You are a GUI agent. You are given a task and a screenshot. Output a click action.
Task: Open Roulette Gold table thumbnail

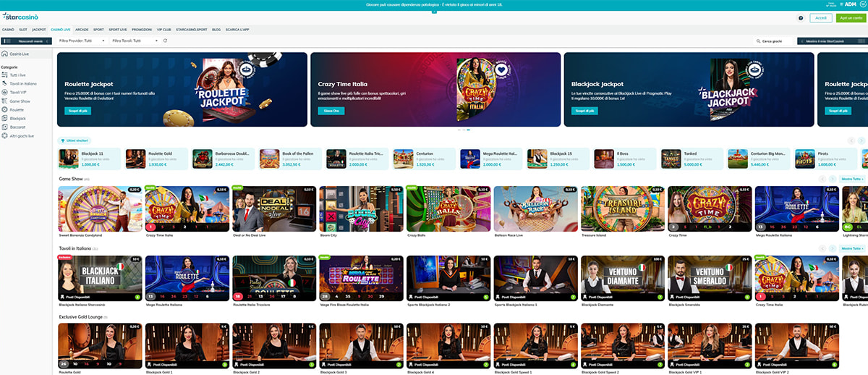tap(100, 346)
